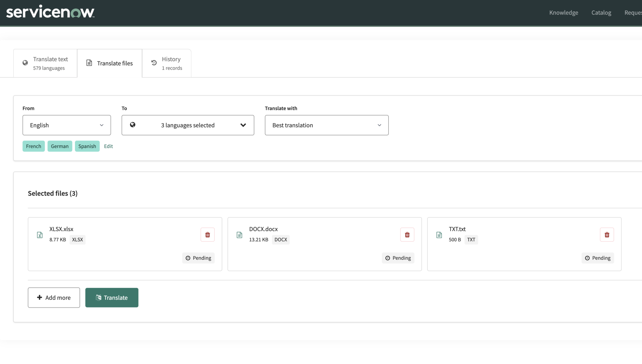Click the text file icon beside TXT.txt

(x=439, y=235)
